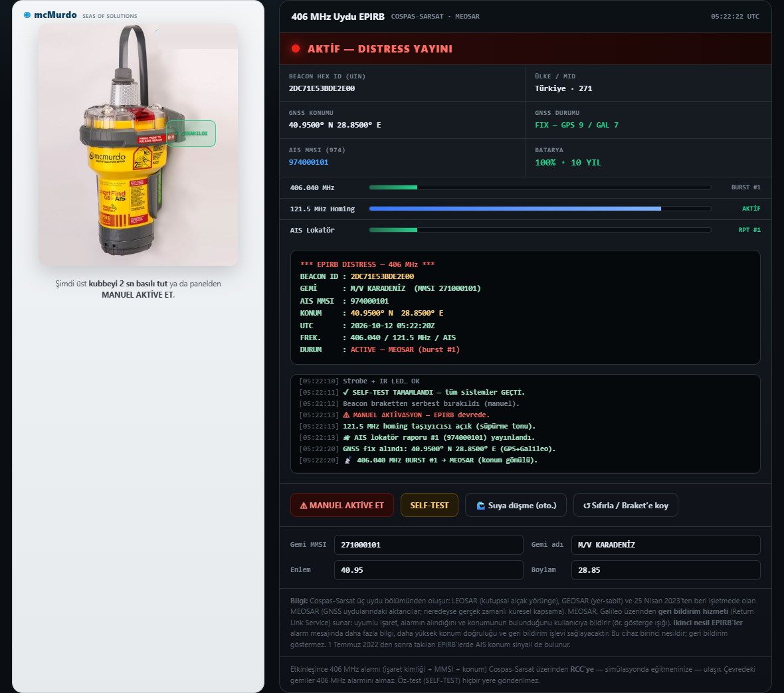Click the 'Strobe + IR LED… OK' log entry
Screen dimensions: 784x693
[359, 381]
